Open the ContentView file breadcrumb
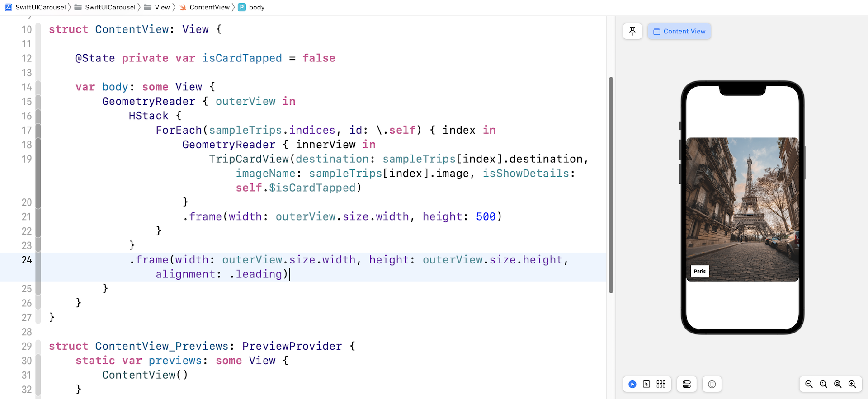The image size is (868, 399). (209, 7)
